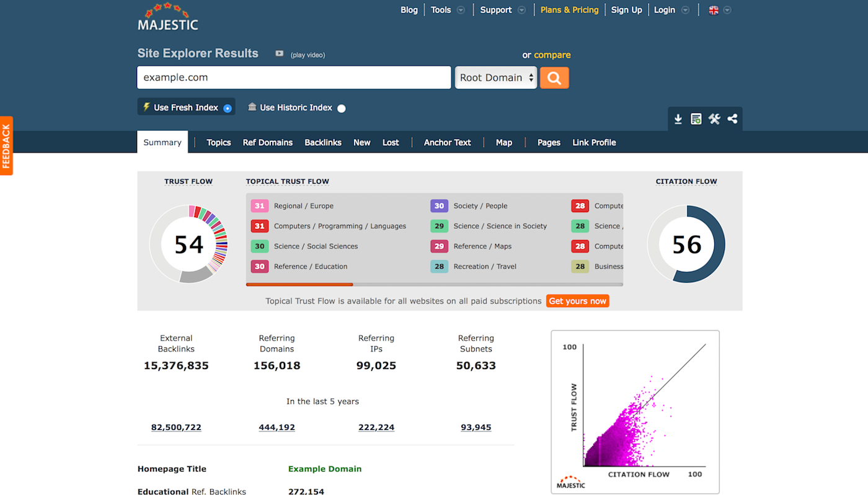Switch to the Summary tab
The width and height of the screenshot is (868, 495).
(162, 142)
